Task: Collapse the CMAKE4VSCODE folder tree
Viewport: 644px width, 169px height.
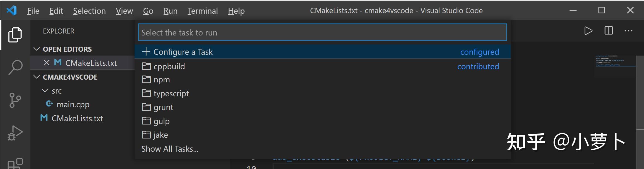Action: (37, 77)
